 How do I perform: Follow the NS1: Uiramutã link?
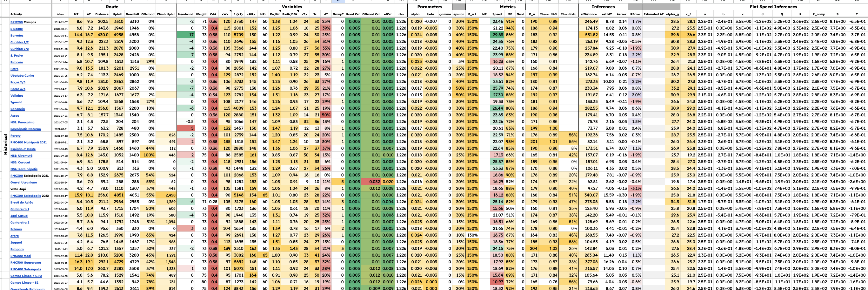tap(22, 155)
